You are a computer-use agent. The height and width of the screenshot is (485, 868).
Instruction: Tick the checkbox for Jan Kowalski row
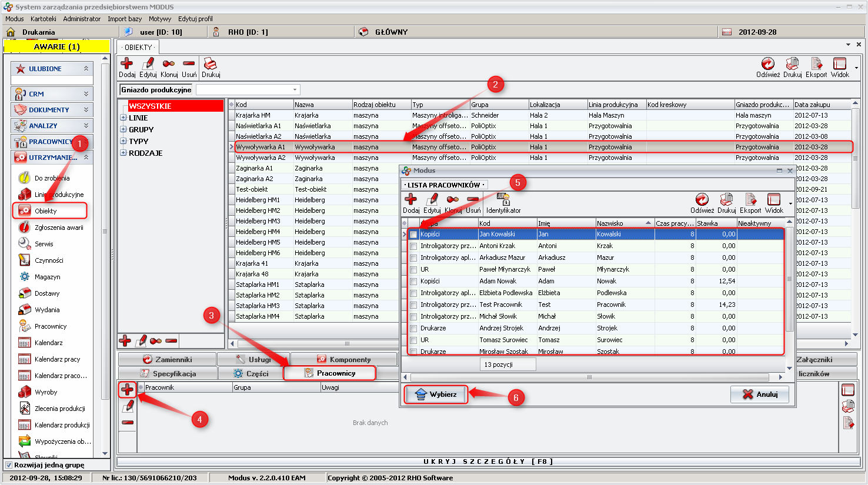coord(413,235)
